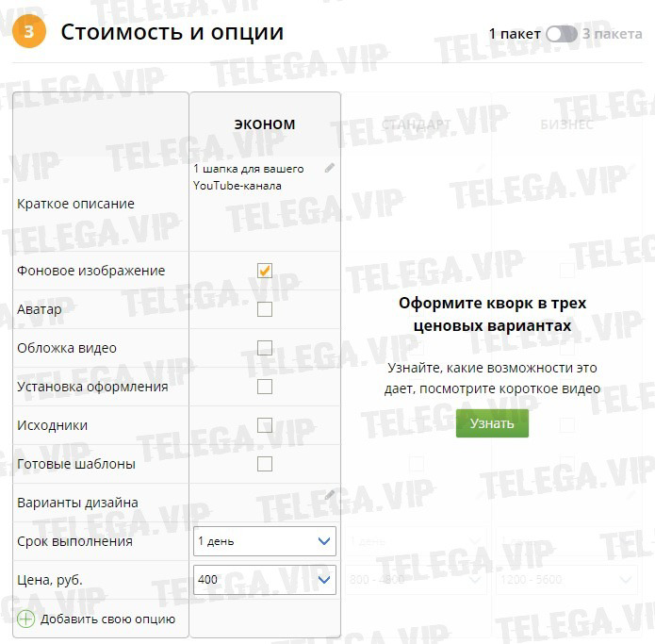
Task: Click the ЭКОНОМ package column header
Action: tap(265, 124)
